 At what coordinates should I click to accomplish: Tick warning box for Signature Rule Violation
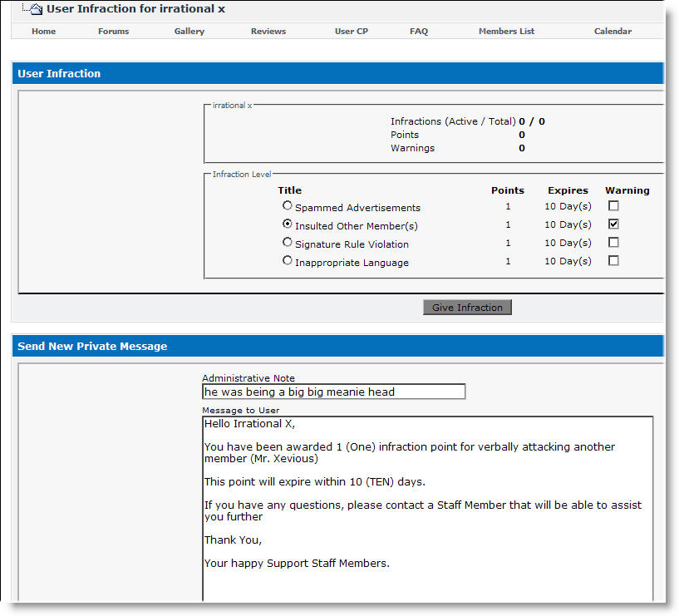pyautogui.click(x=613, y=243)
